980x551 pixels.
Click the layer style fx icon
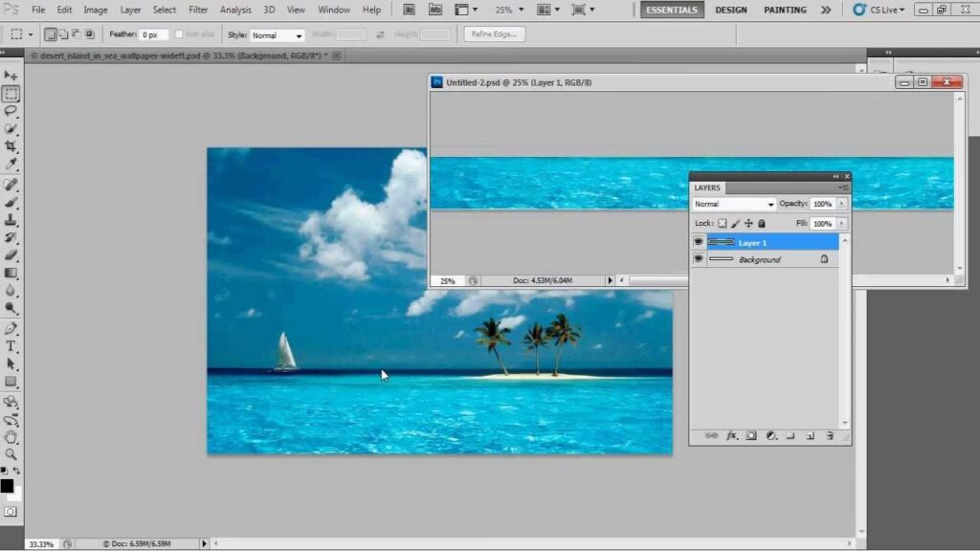[731, 435]
